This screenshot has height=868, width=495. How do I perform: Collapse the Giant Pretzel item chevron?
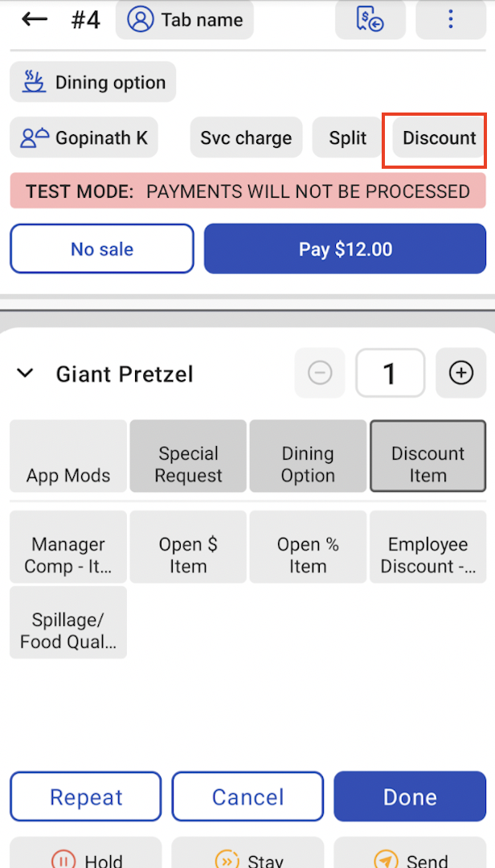(x=26, y=374)
